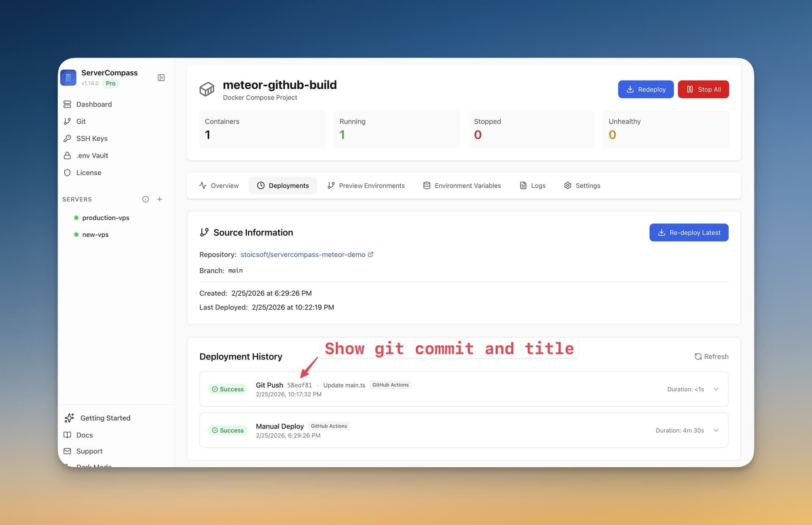Select SSH Keys from the sidebar
812x525 pixels.
91,138
